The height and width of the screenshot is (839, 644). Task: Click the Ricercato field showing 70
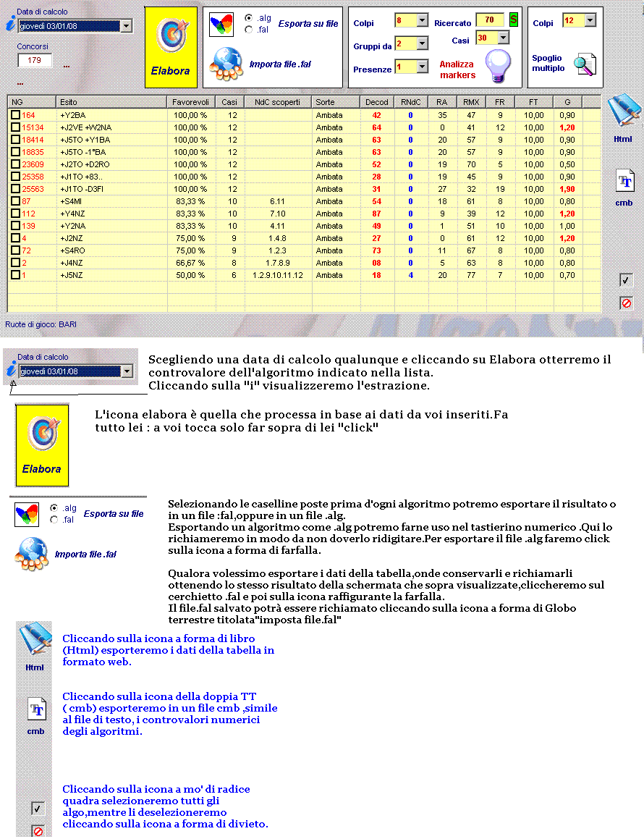coord(489,20)
